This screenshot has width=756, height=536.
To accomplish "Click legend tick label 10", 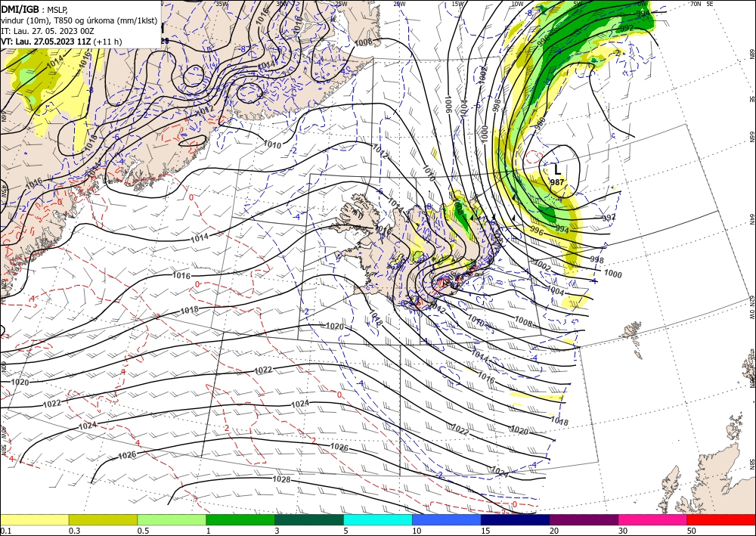I will pyautogui.click(x=417, y=531).
